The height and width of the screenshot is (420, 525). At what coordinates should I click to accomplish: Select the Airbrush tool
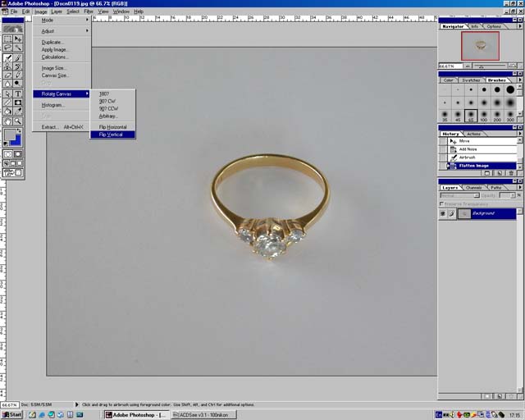tap(7, 58)
